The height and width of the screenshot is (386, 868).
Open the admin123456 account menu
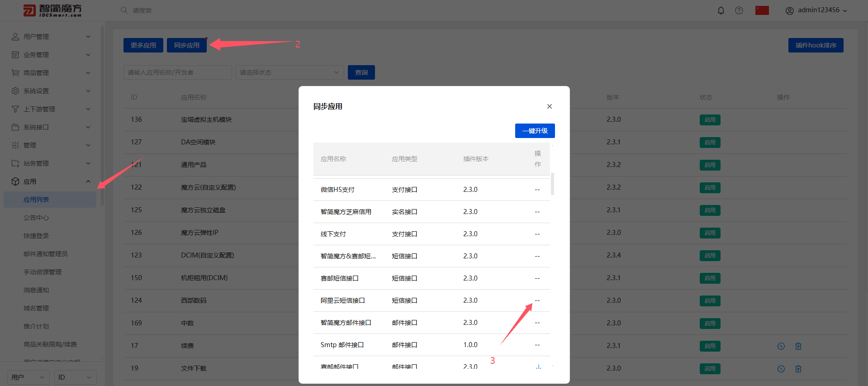[816, 10]
